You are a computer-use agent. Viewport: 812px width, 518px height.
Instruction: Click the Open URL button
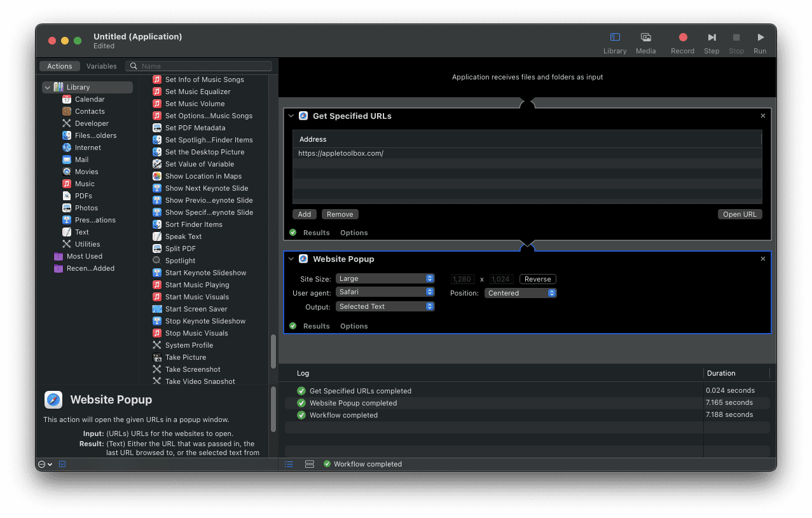[740, 214]
